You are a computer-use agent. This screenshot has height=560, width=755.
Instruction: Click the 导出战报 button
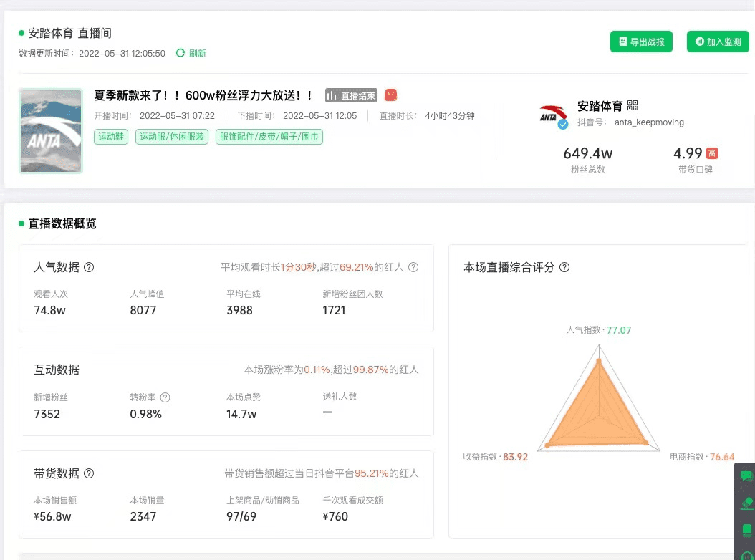pos(641,42)
